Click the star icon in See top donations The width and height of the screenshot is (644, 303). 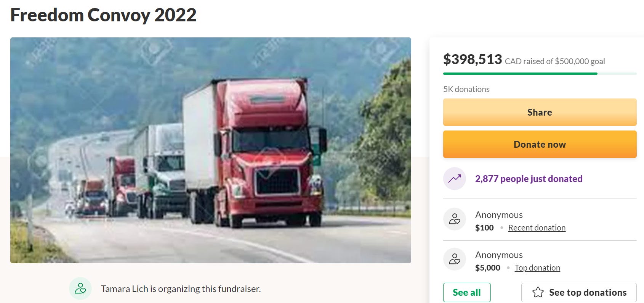pyautogui.click(x=538, y=292)
